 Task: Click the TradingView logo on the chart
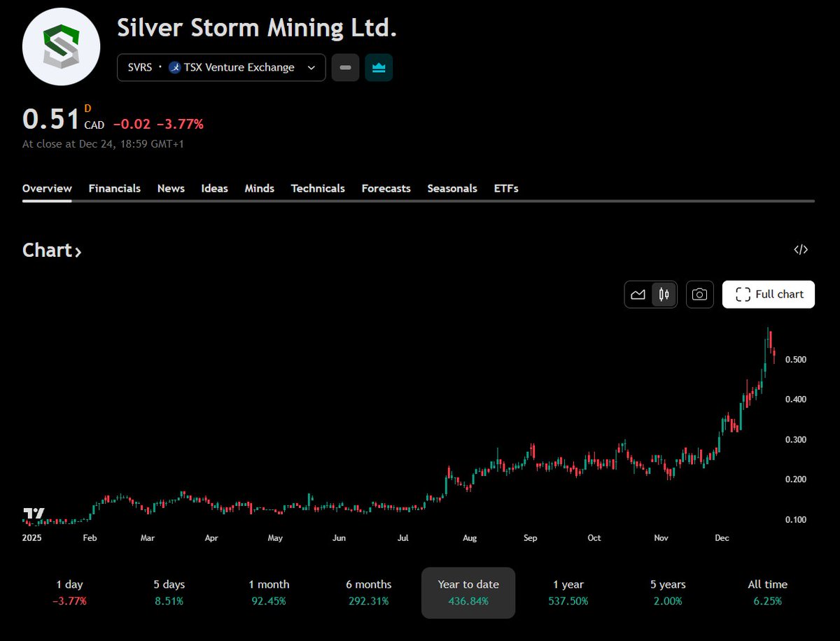[x=34, y=515]
